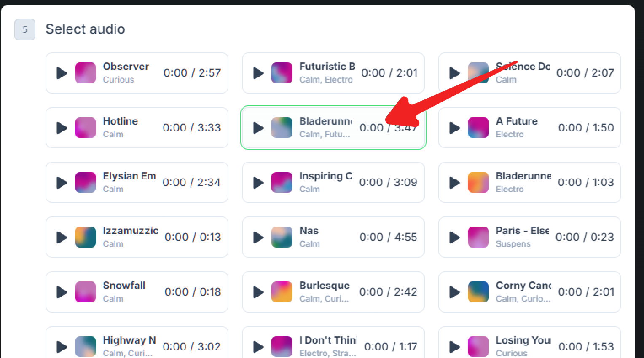Play the Hotline track preview
The image size is (644, 358).
(62, 128)
